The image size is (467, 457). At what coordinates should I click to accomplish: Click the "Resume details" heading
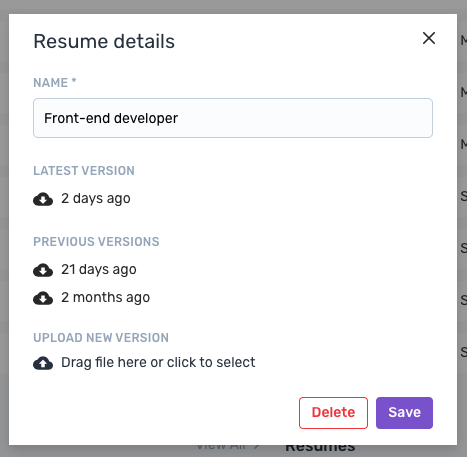click(104, 41)
